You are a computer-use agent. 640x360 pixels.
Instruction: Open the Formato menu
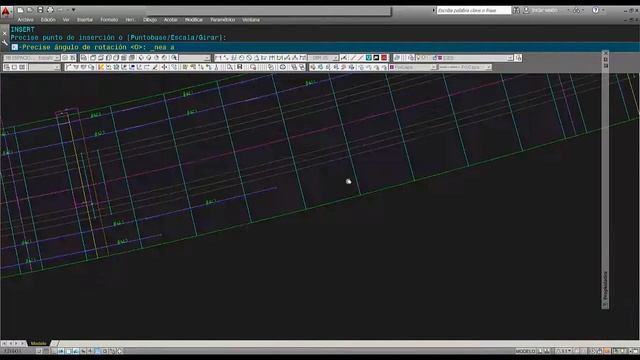click(109, 20)
